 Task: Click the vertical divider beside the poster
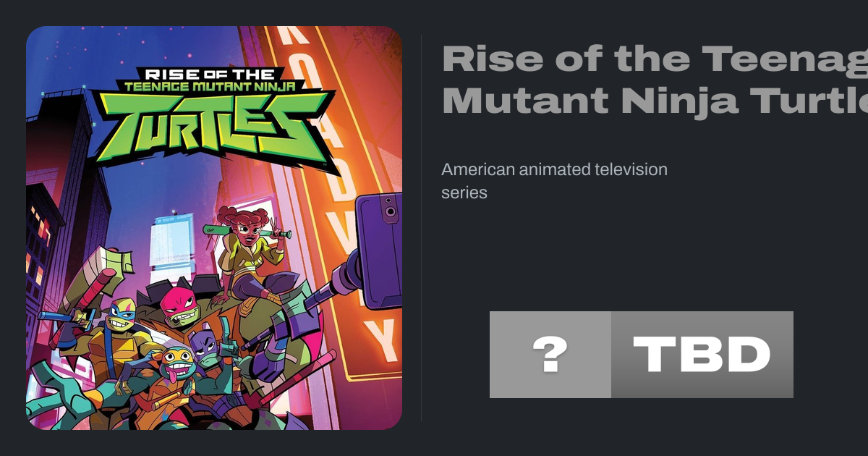pos(422,228)
